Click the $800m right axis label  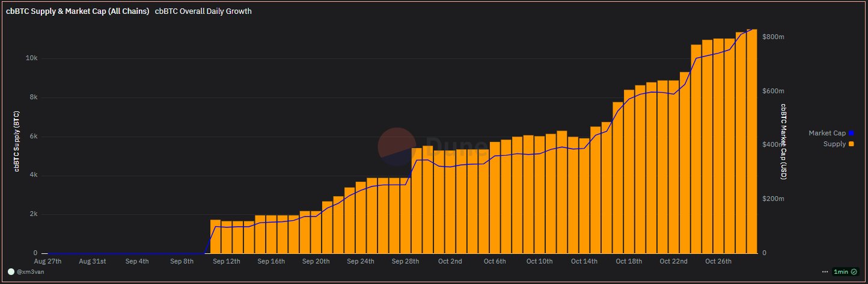pyautogui.click(x=772, y=37)
